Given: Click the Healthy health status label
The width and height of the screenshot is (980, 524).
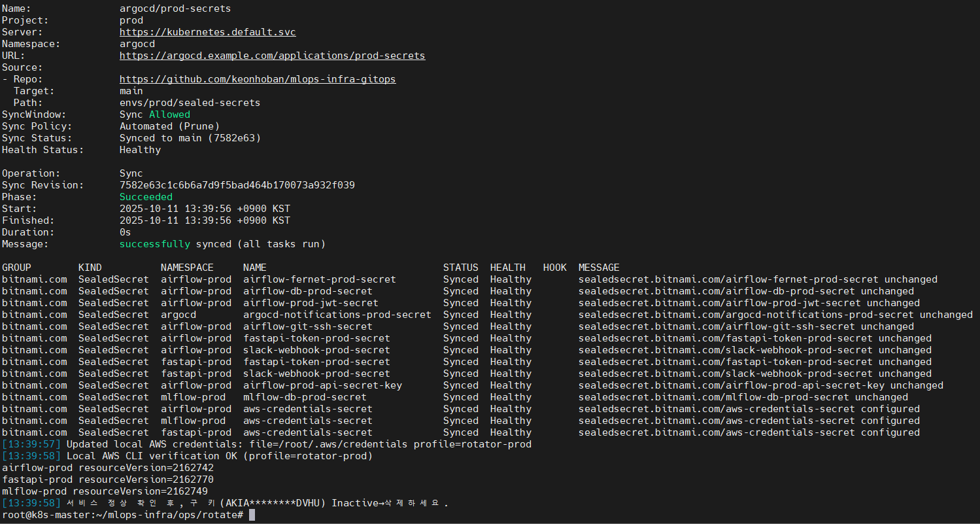Looking at the screenshot, I should pos(140,149).
